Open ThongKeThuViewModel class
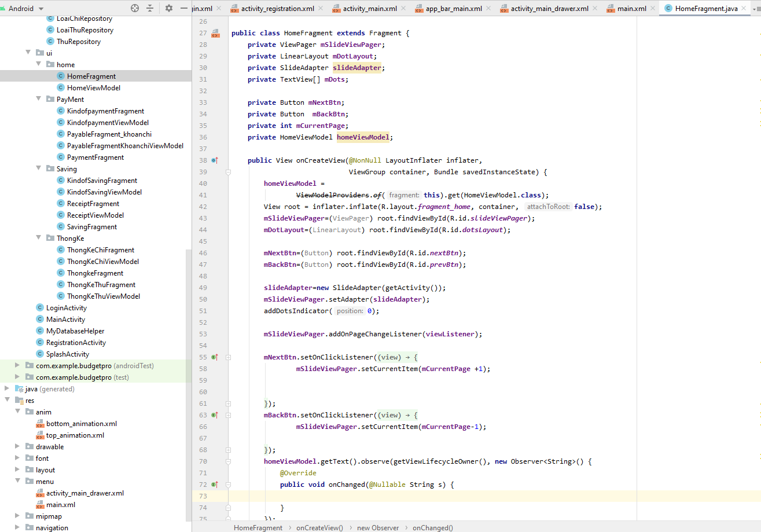The height and width of the screenshot is (532, 761). click(x=104, y=296)
